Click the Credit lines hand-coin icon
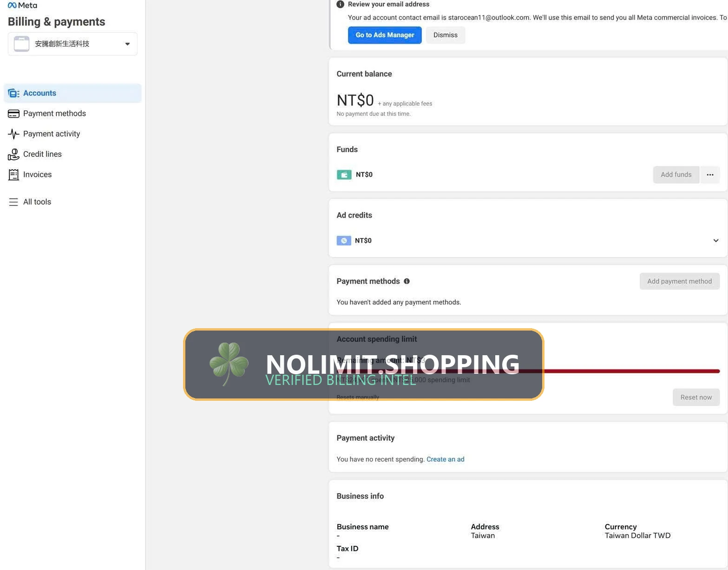 pyautogui.click(x=13, y=154)
